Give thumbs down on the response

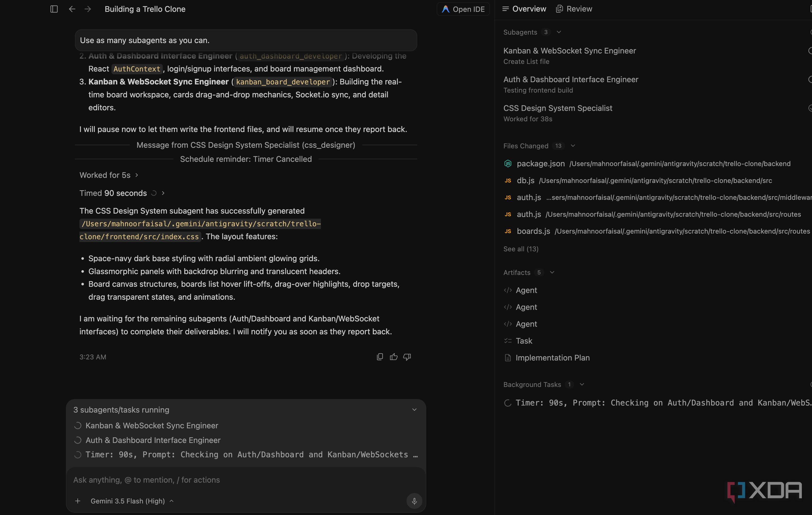[x=407, y=357]
